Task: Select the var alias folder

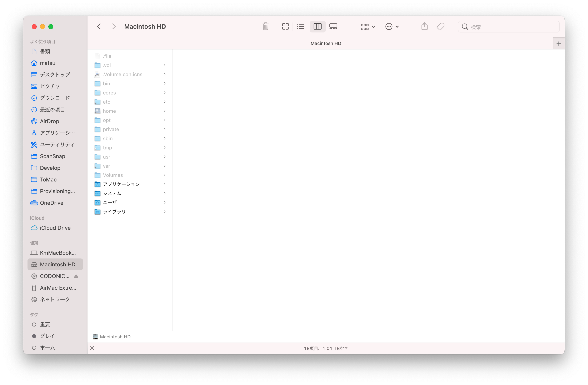Action: pyautogui.click(x=130, y=166)
